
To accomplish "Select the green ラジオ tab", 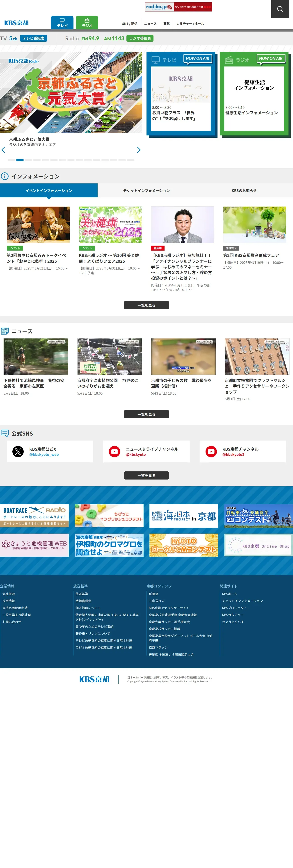I will pyautogui.click(x=87, y=23).
